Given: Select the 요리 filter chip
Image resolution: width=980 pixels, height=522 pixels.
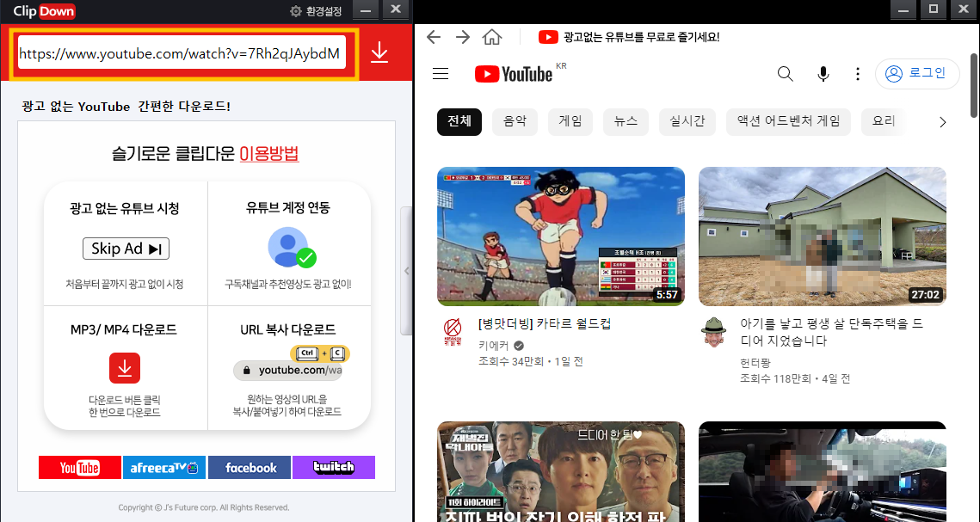Looking at the screenshot, I should pyautogui.click(x=884, y=122).
